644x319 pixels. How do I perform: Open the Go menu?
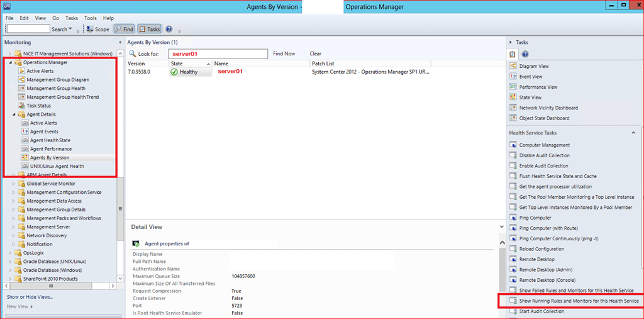pyautogui.click(x=56, y=18)
